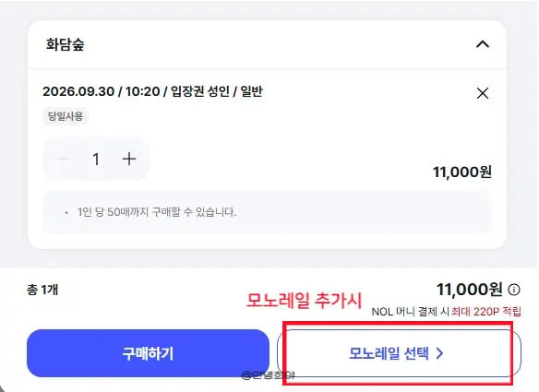This screenshot has width=539, height=392.
Task: Click the @안녕희야 watermark text
Action: (269, 375)
